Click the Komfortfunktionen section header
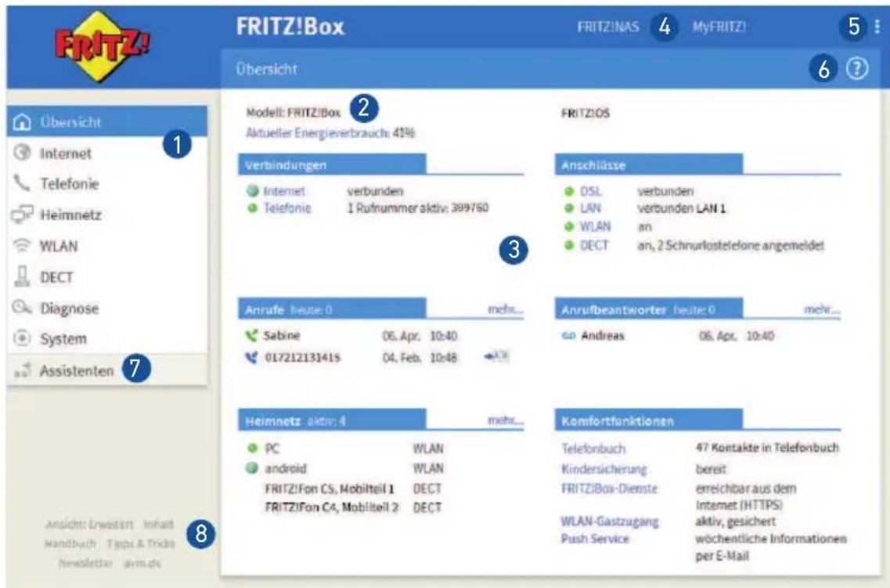The image size is (890, 588). click(x=649, y=420)
